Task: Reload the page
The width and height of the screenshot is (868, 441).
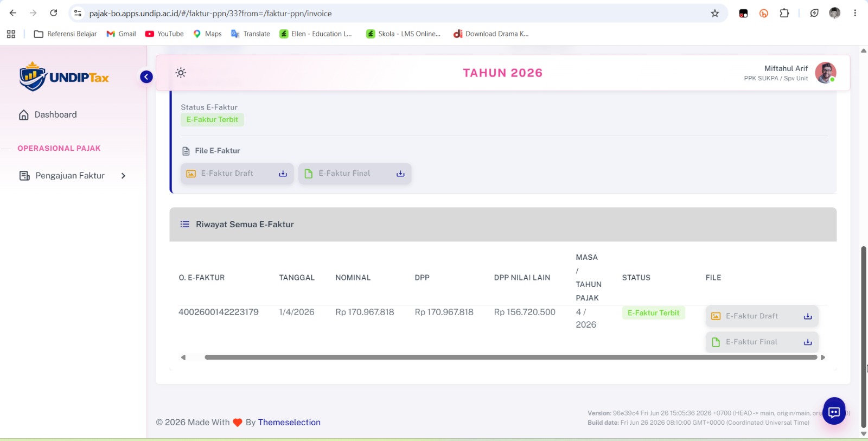Action: point(54,13)
